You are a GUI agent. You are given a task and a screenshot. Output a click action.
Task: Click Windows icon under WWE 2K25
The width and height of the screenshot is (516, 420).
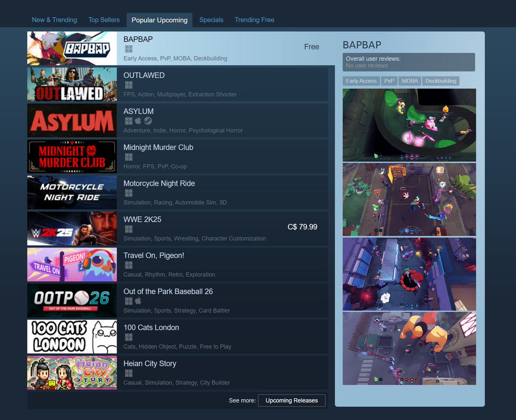click(128, 230)
